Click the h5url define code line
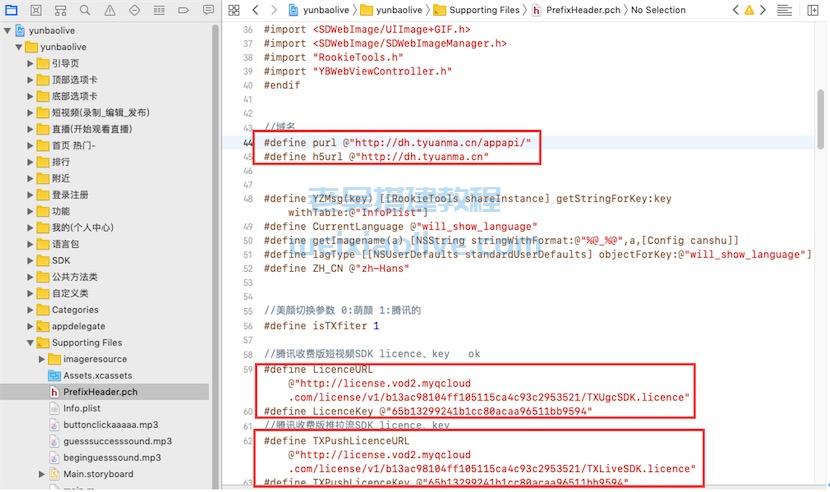This screenshot has width=830, height=492. [376, 157]
